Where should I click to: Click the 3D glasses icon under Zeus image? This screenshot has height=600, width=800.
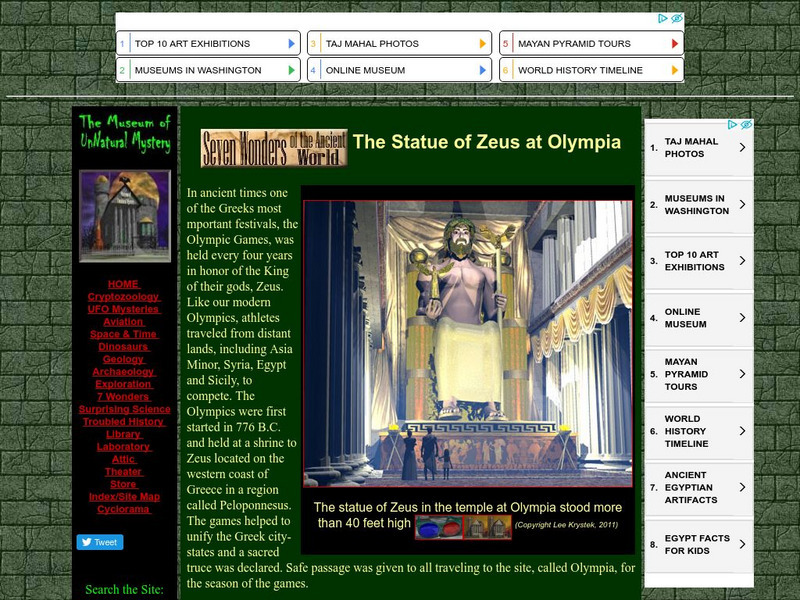click(439, 527)
